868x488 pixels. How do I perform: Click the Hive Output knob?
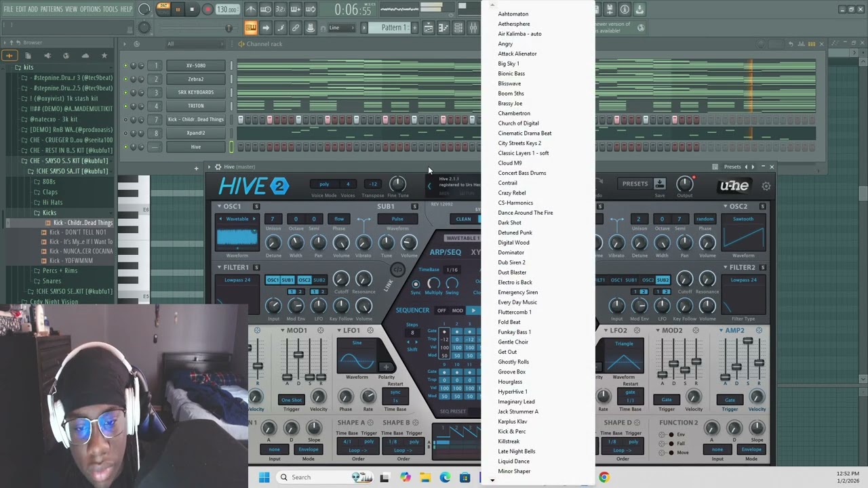pyautogui.click(x=685, y=184)
